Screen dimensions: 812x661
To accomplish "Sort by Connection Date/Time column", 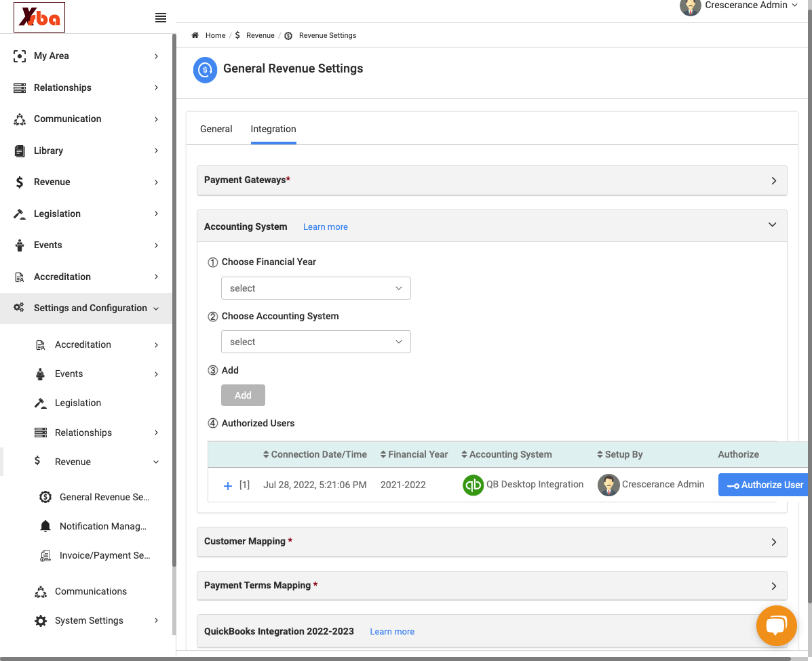I will pos(315,454).
